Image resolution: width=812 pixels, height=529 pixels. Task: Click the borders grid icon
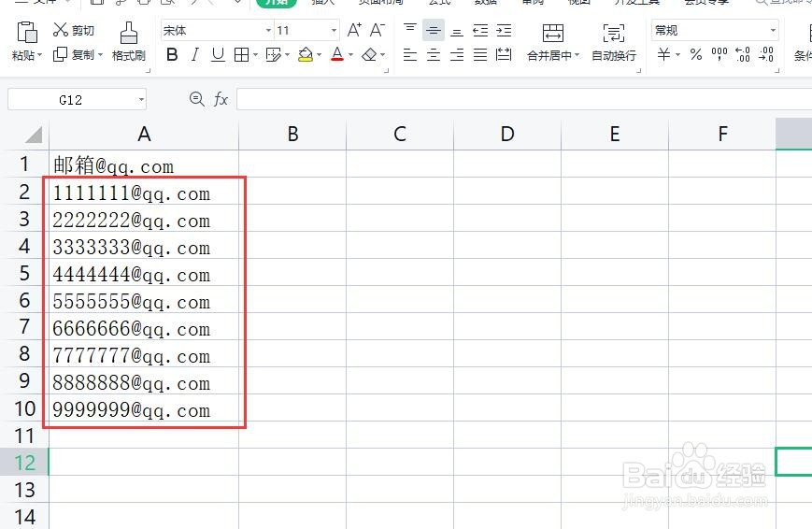[x=241, y=54]
